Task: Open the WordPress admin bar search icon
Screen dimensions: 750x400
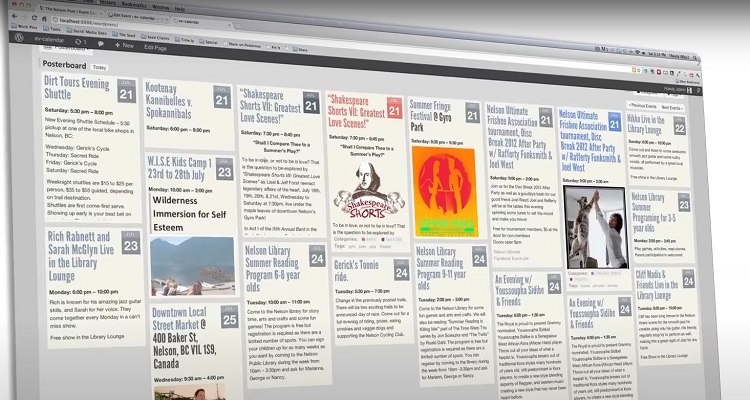Action: click(698, 90)
